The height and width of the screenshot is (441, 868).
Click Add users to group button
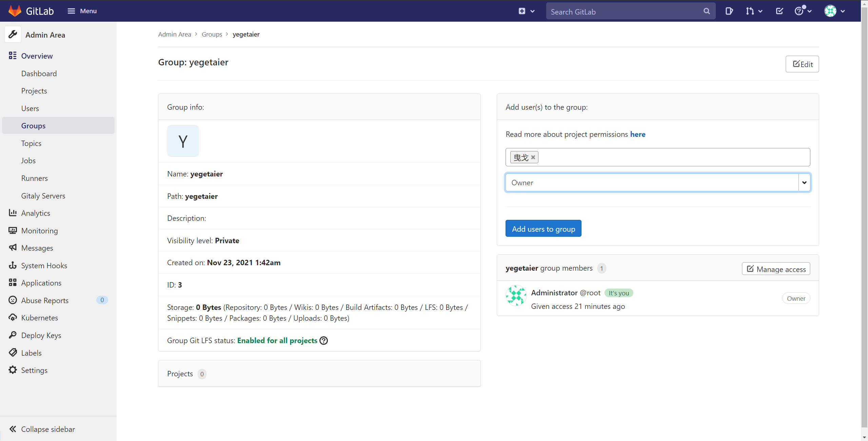point(543,229)
